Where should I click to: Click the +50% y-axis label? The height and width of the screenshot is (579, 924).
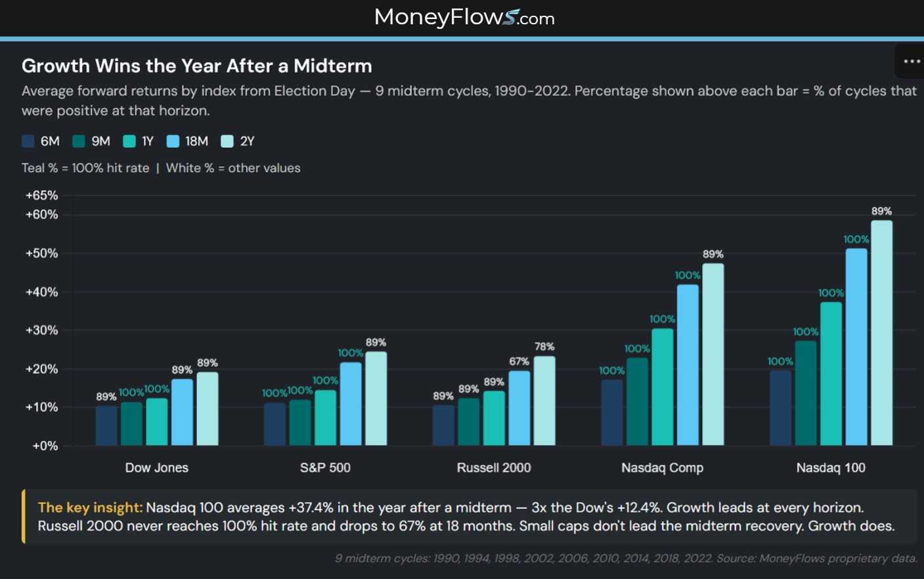41,253
